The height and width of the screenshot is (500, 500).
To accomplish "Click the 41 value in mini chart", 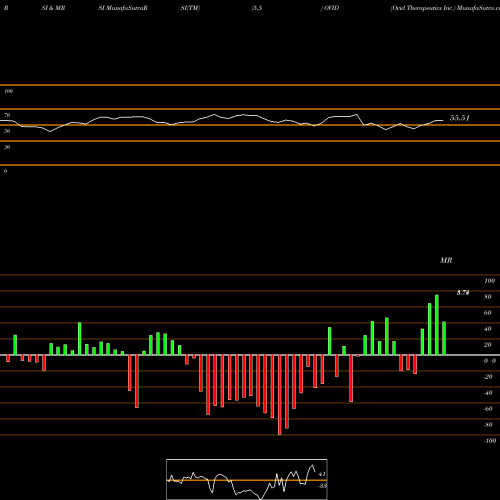I will 322,474.
